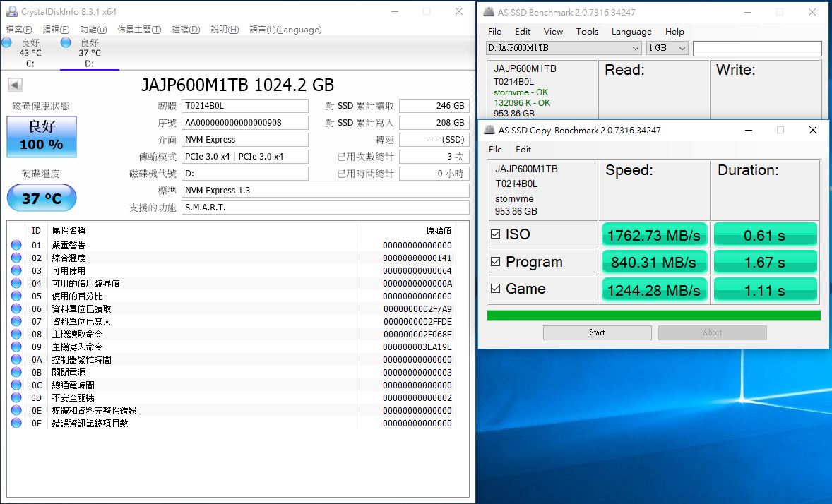Click status orb for attribute 0E
The image size is (832, 504).
pos(16,411)
